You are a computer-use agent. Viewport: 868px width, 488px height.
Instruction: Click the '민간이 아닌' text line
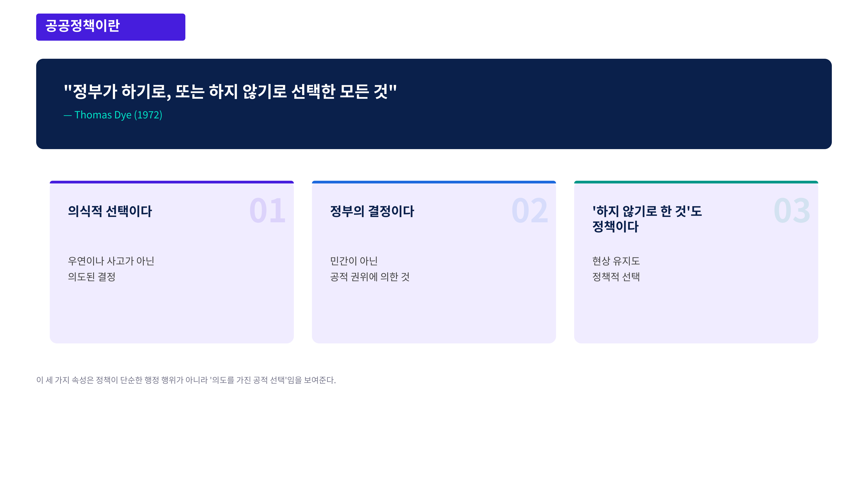(x=354, y=261)
